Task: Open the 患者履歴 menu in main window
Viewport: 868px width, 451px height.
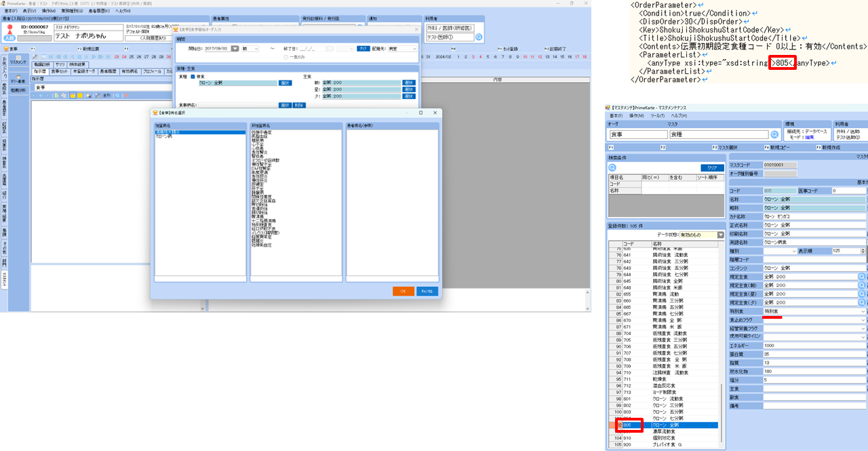Action: click(98, 11)
